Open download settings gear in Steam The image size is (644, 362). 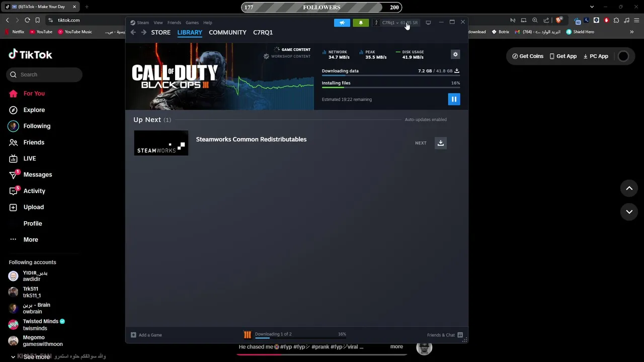(455, 54)
